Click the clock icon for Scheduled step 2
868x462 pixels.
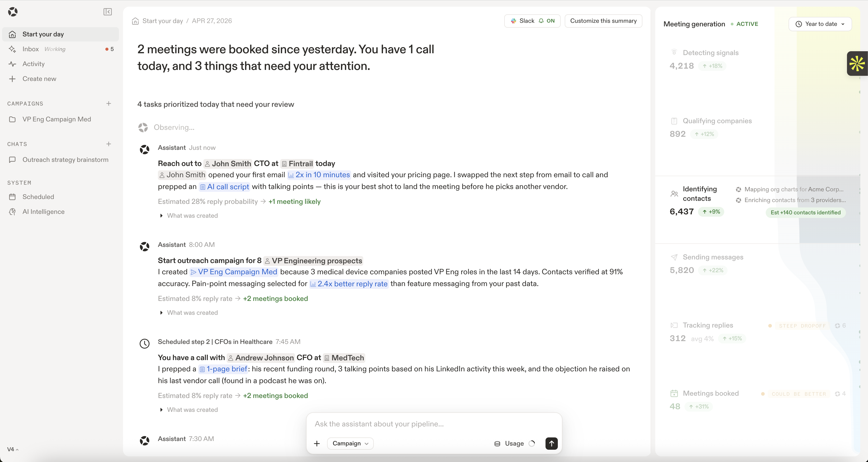point(145,343)
